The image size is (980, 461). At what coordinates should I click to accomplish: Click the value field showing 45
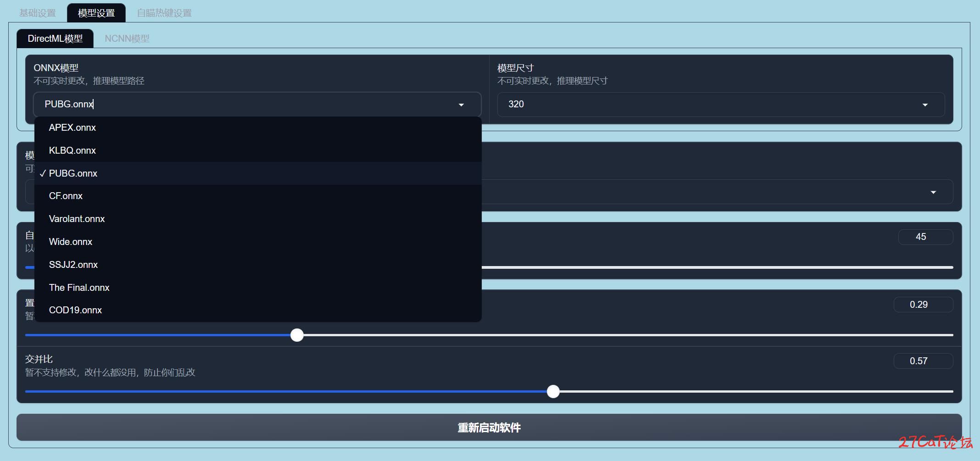(925, 237)
